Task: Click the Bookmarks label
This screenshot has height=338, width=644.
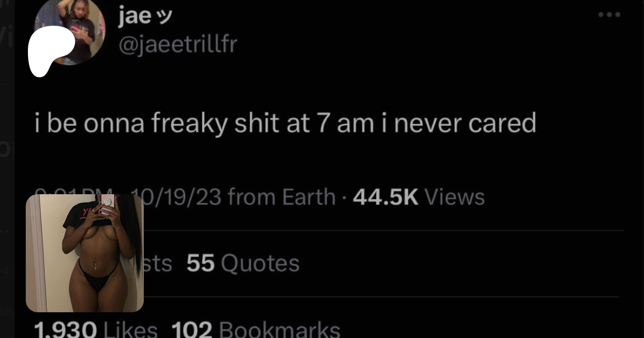Action: pyautogui.click(x=279, y=329)
